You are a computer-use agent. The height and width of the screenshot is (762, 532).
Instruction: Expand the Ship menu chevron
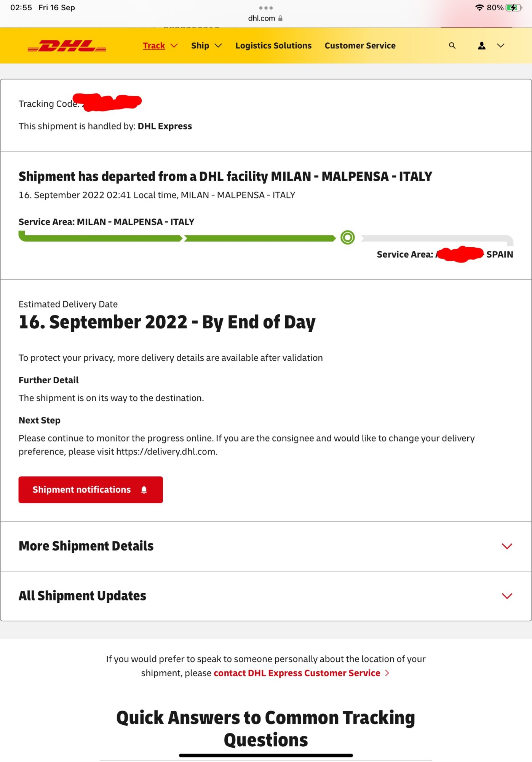tap(218, 46)
